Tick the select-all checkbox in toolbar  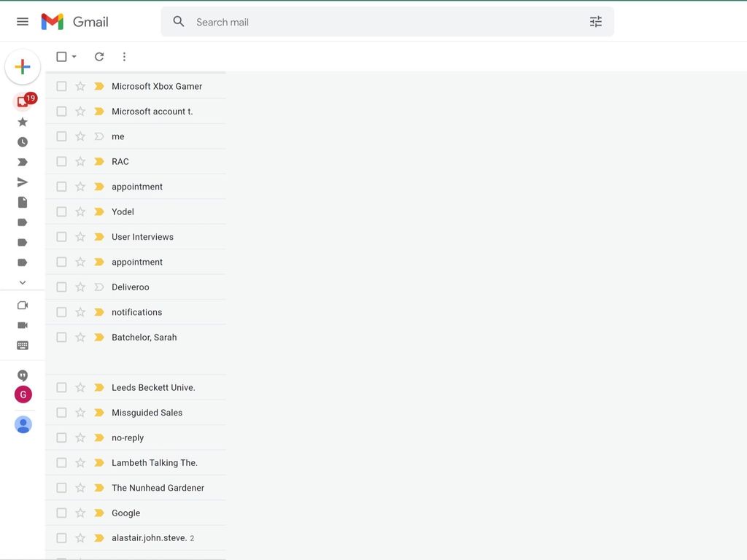tap(61, 57)
